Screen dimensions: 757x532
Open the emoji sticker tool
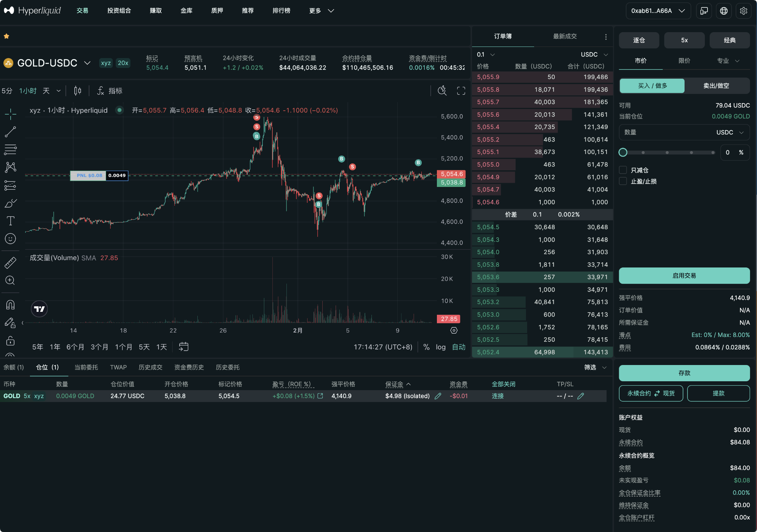(10, 238)
